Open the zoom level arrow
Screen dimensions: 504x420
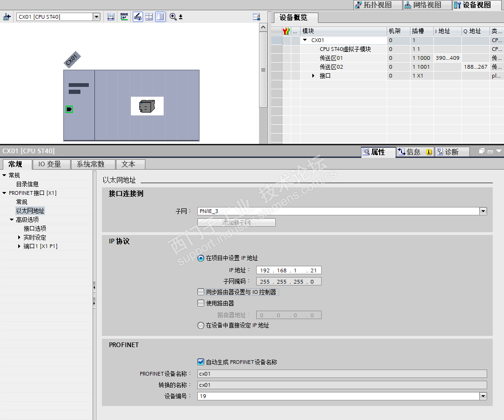click(180, 17)
